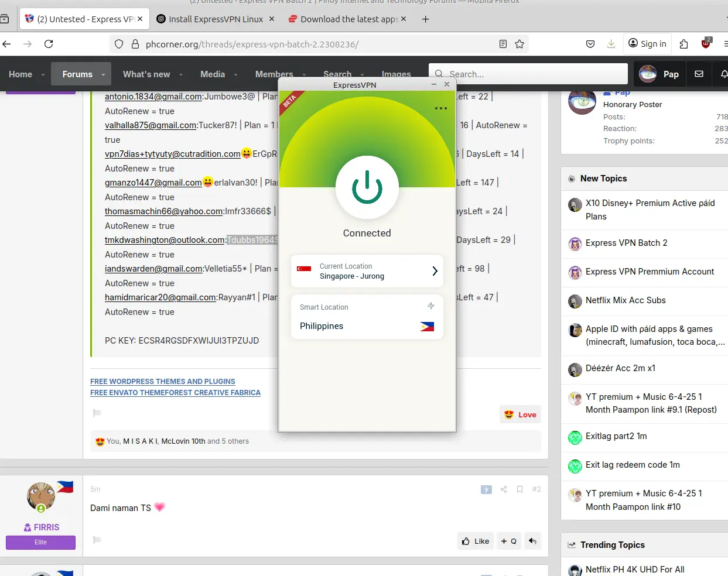Image resolution: width=728 pixels, height=576 pixels.
Task: Go forward with the Firefox forward arrow
Action: pos(28,44)
